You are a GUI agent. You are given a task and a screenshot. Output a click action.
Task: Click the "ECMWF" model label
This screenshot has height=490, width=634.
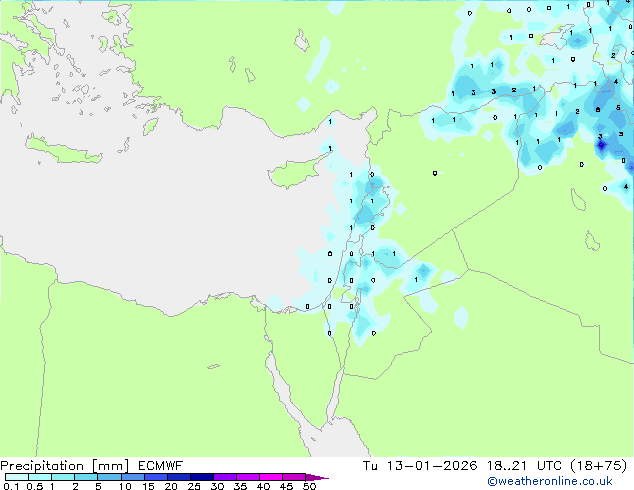tap(161, 466)
